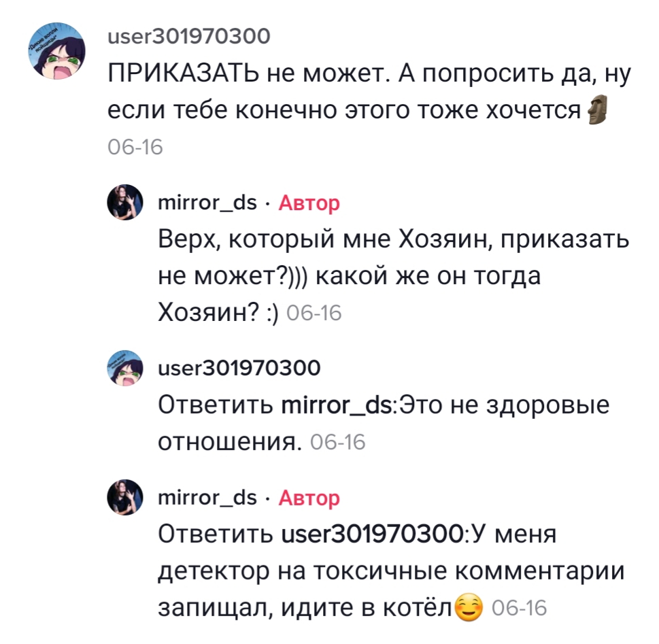Tap the date after 'Хозяин? :)'
The width and height of the screenshot is (659, 644).
pos(315,313)
